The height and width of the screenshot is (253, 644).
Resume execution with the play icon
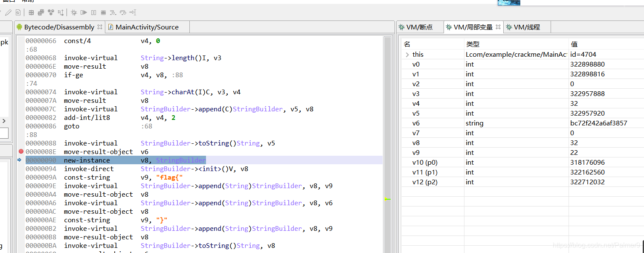(84, 12)
